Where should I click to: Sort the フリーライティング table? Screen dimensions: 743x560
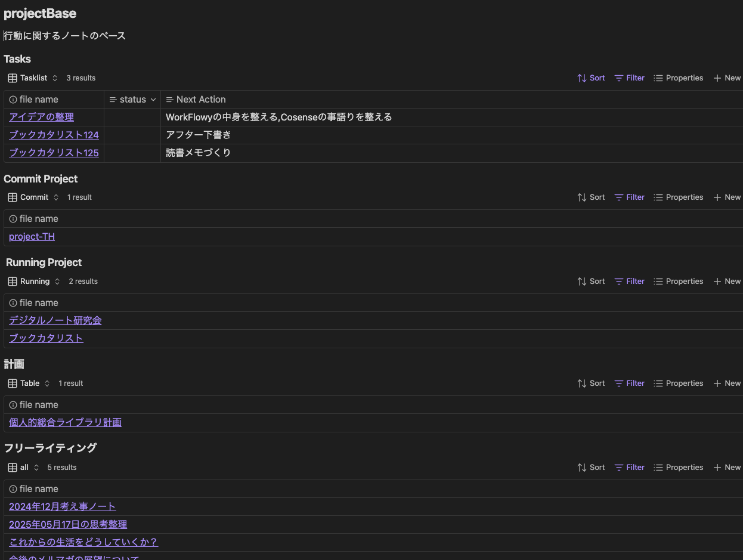pos(591,468)
